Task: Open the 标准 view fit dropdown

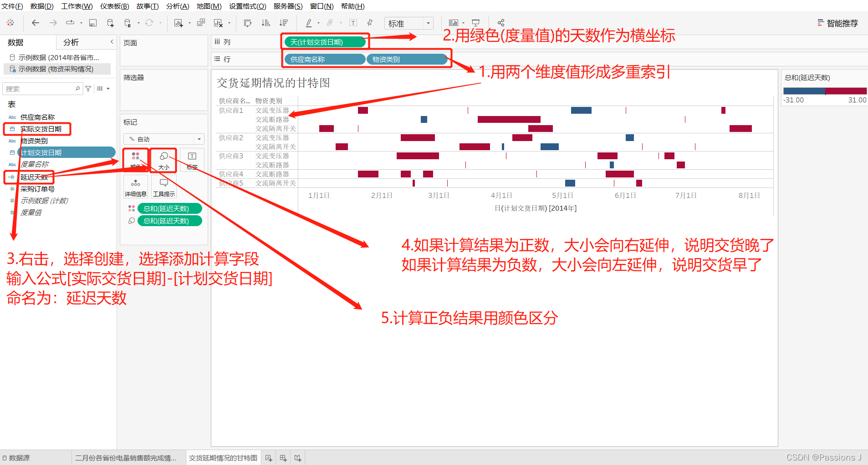Action: coord(427,23)
